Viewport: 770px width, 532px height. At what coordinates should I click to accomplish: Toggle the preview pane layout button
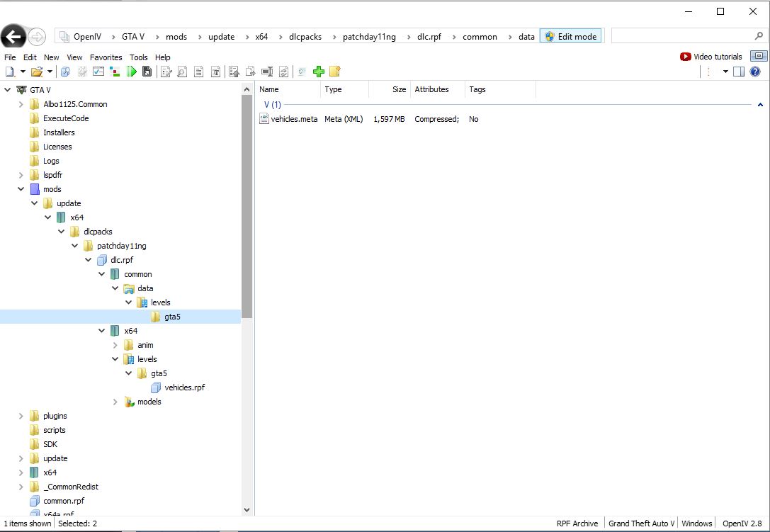pyautogui.click(x=739, y=72)
